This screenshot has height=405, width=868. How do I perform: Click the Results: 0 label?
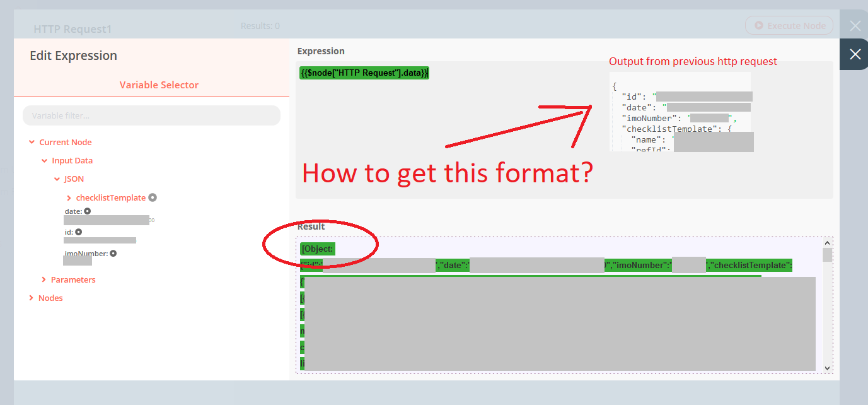(x=260, y=26)
